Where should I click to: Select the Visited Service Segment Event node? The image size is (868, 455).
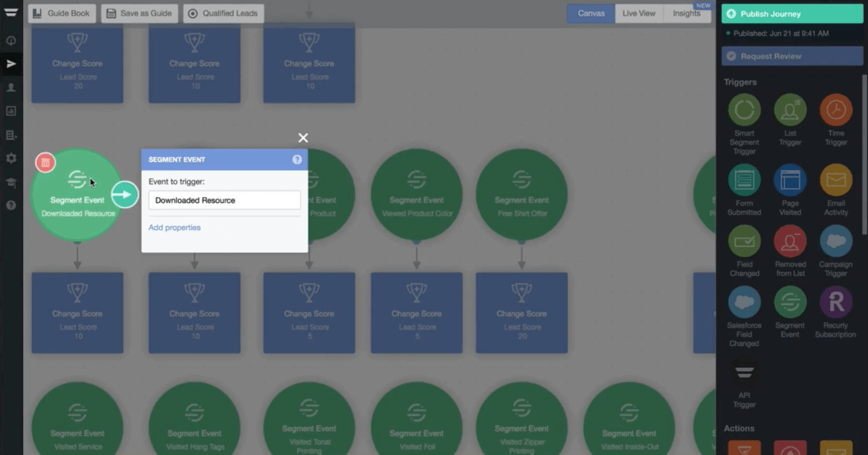tap(77, 418)
